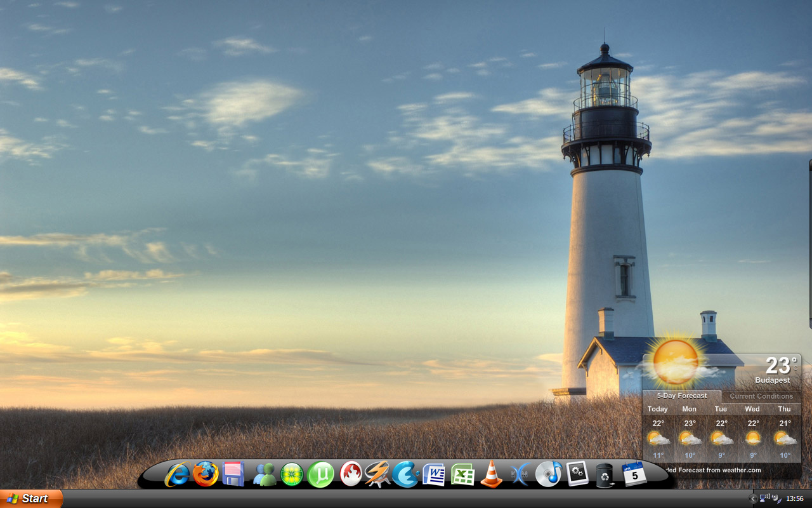The image size is (812, 508).
Task: Launch Microsoft Word from the dock
Action: coord(434,474)
